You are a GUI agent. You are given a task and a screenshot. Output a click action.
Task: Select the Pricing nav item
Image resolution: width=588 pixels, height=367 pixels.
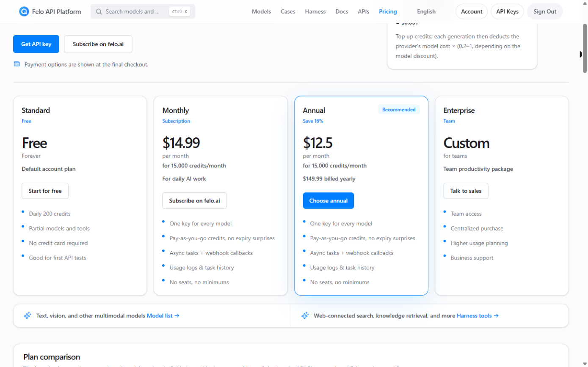point(388,11)
